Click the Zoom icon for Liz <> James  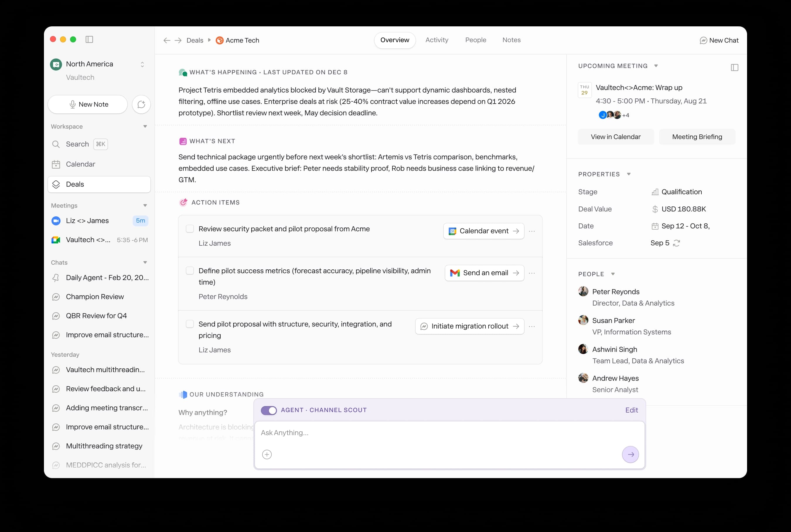(56, 221)
